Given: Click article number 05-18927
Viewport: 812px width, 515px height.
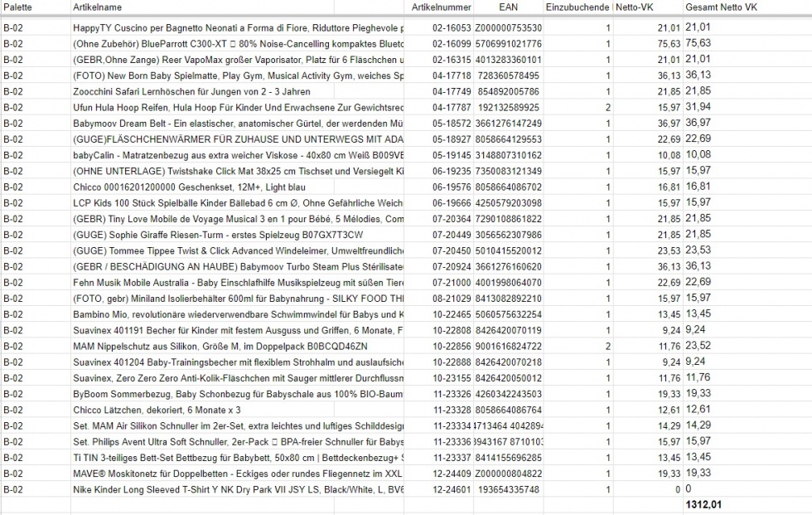Looking at the screenshot, I should 452,140.
